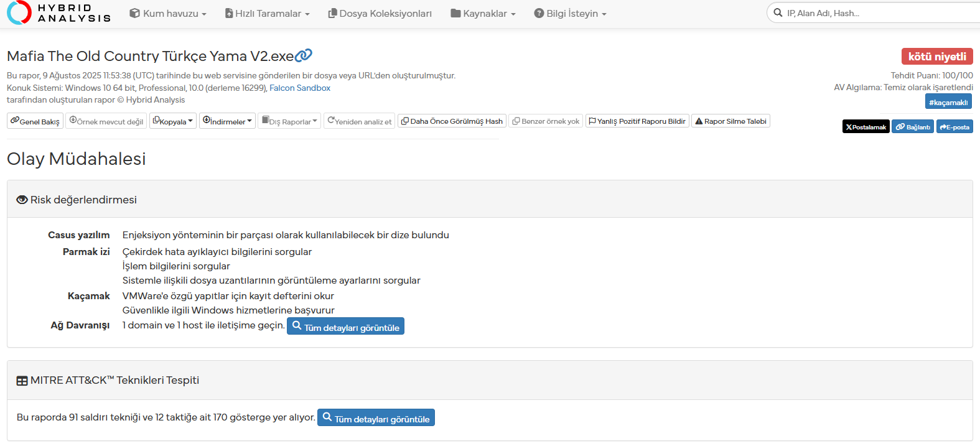The width and height of the screenshot is (980, 446).
Task: Expand the Bilgi İsteyin dropdown
Action: (x=570, y=14)
